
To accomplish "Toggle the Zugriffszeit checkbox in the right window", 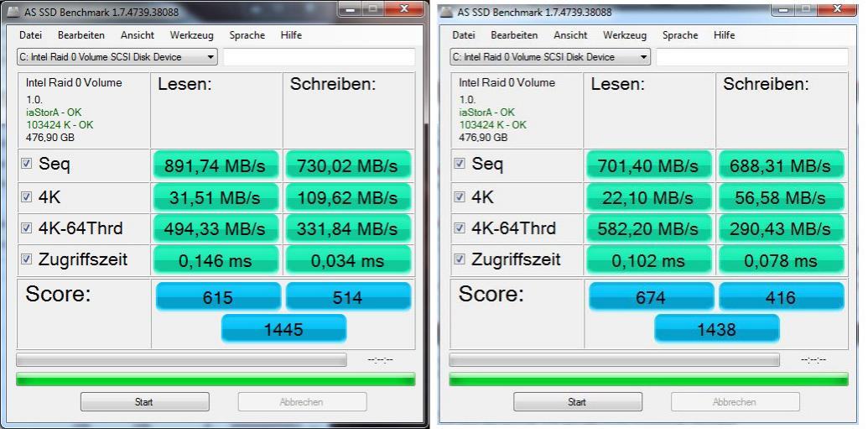I will pyautogui.click(x=460, y=259).
